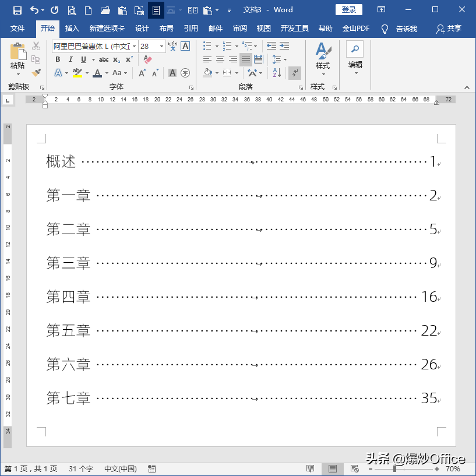Toggle superscript x² formatting
The width and height of the screenshot is (476, 476).
click(x=129, y=59)
